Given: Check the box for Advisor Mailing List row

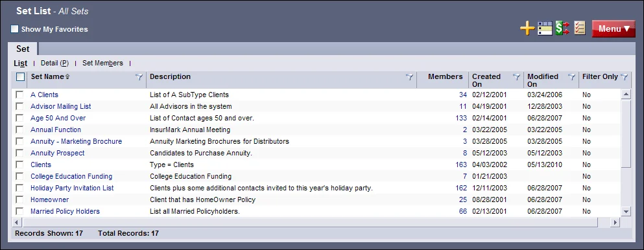Looking at the screenshot, I should point(19,107).
